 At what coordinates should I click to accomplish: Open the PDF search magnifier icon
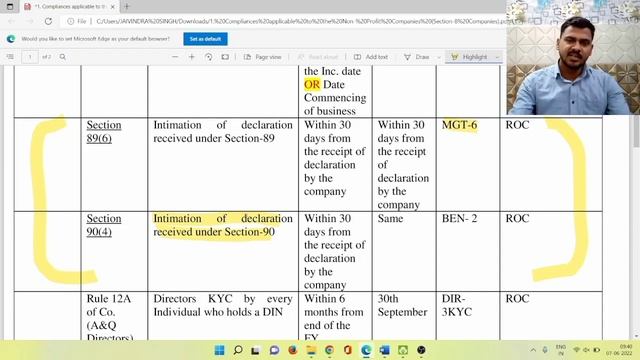click(62, 57)
